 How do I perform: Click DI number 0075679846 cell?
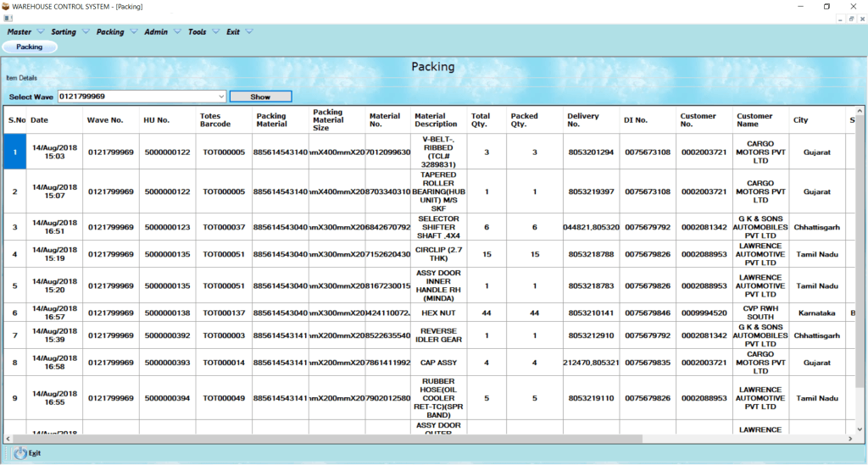coord(648,313)
